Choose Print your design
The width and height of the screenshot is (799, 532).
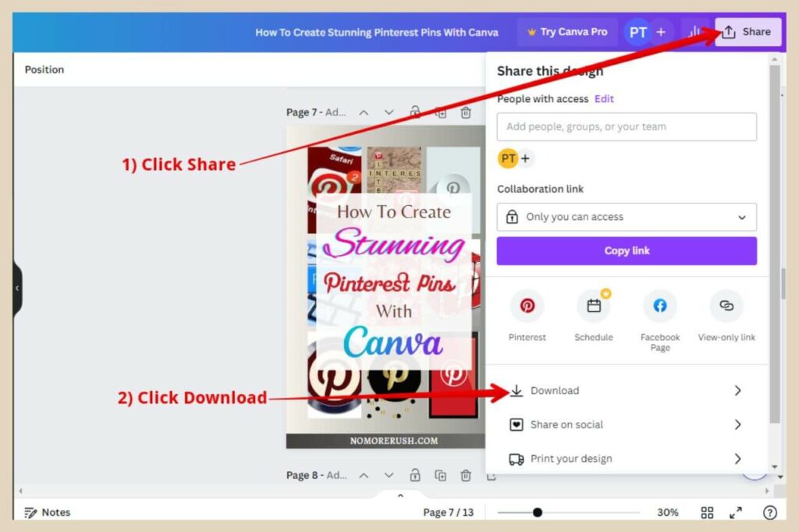tap(627, 459)
